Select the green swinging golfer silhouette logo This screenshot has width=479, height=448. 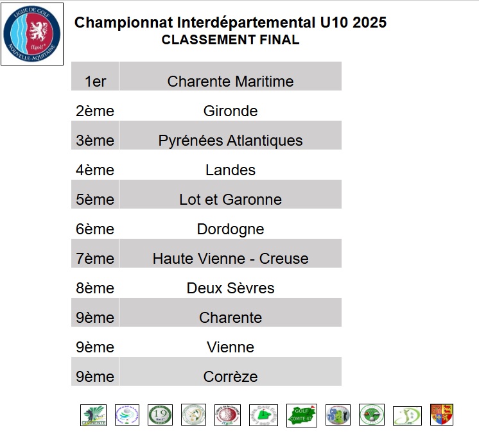[x=407, y=416]
